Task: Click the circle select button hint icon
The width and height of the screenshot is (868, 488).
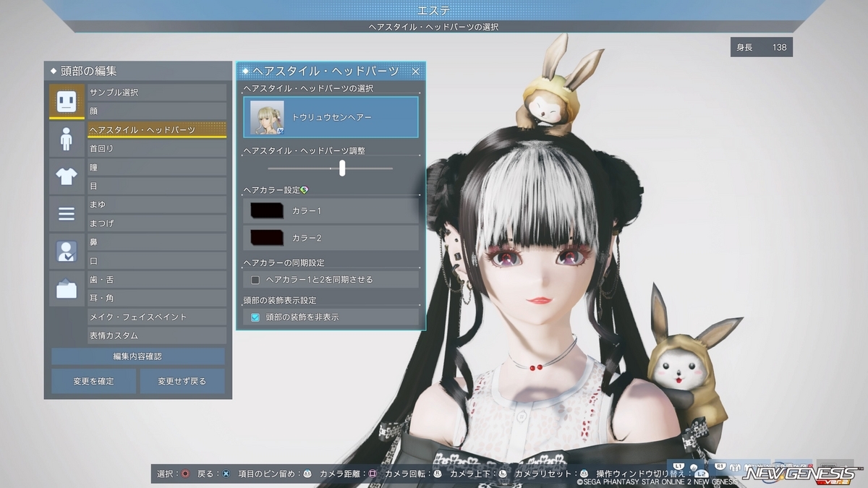Action: pos(186,474)
